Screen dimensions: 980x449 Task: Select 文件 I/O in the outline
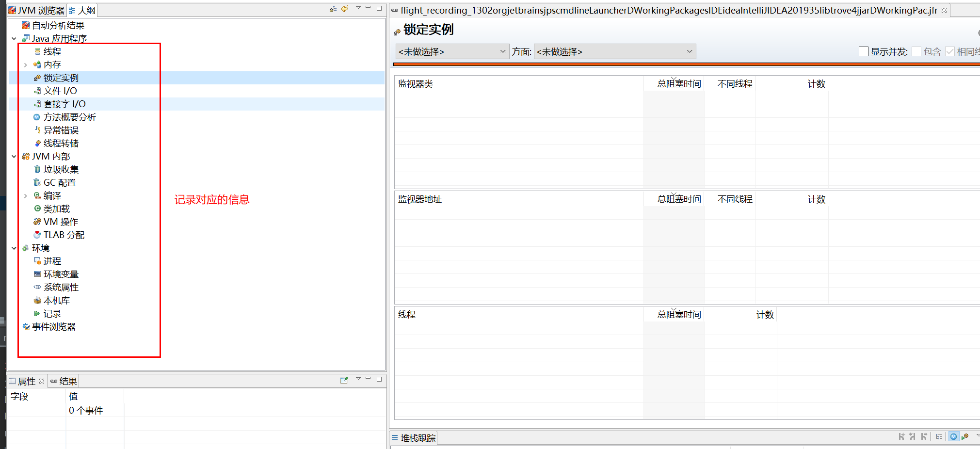click(60, 91)
